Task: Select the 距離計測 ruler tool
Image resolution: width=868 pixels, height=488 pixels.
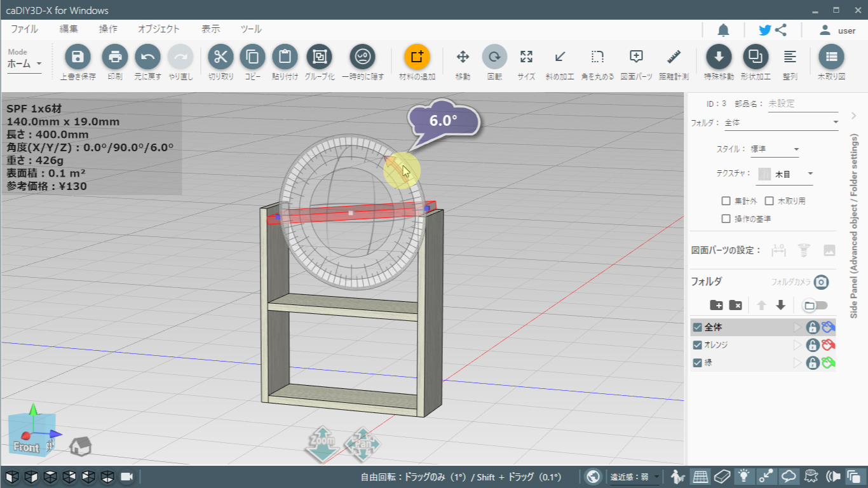Action: click(674, 57)
